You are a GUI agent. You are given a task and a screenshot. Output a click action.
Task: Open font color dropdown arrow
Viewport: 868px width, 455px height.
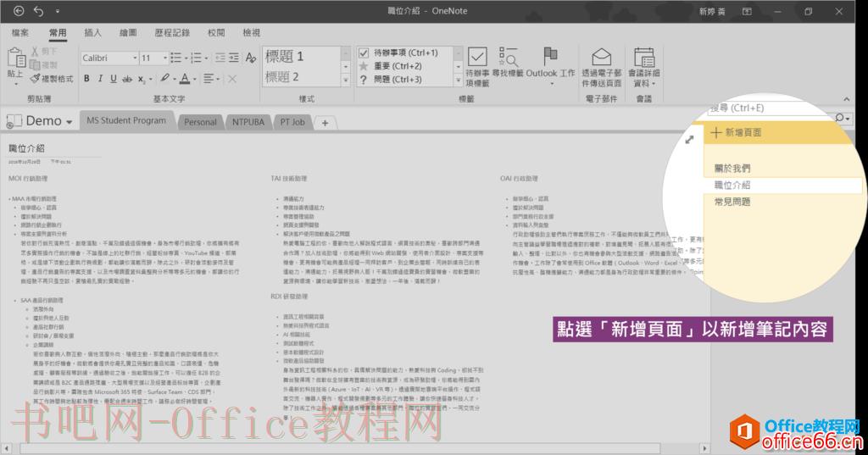(x=194, y=79)
